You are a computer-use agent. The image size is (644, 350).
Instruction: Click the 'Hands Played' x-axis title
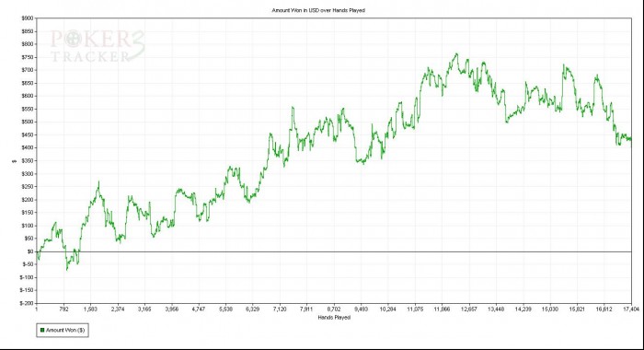334,318
